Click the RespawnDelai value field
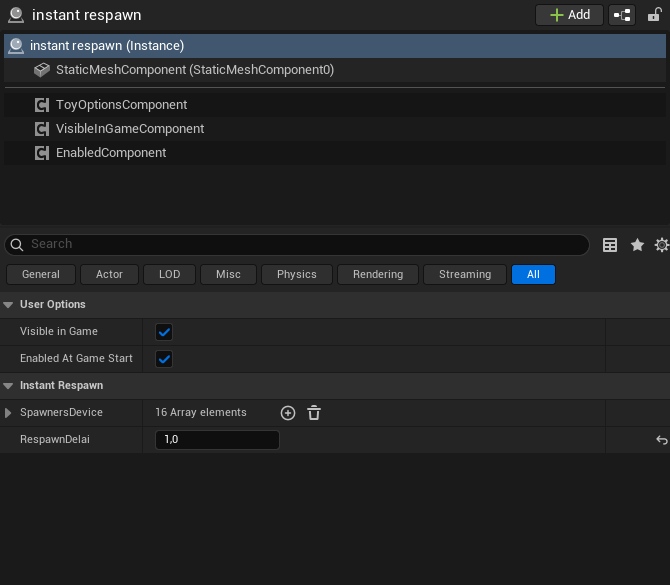670x585 pixels. coord(216,440)
